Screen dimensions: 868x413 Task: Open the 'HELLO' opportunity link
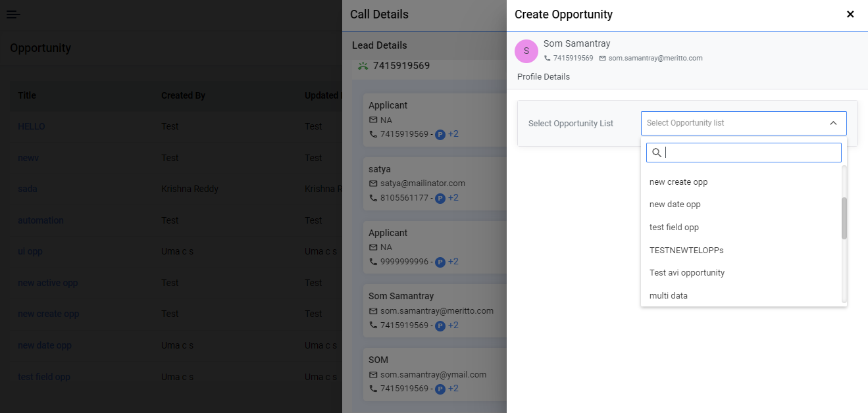coord(32,126)
